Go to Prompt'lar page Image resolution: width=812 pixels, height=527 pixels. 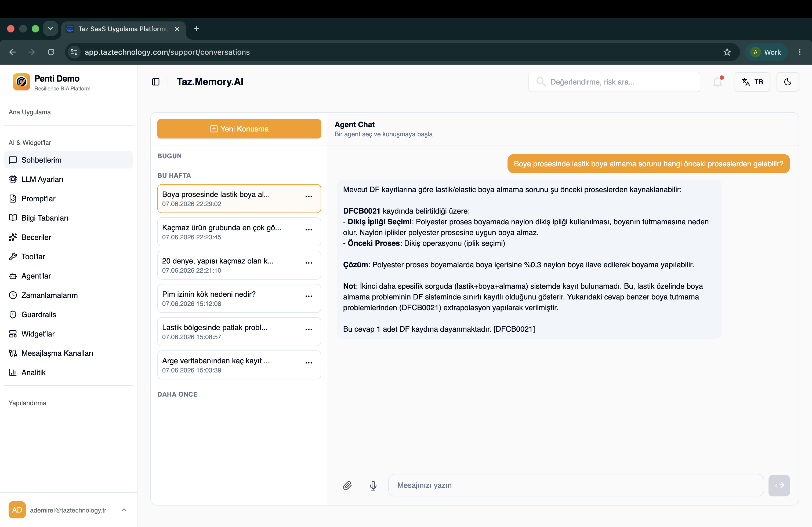68,199
